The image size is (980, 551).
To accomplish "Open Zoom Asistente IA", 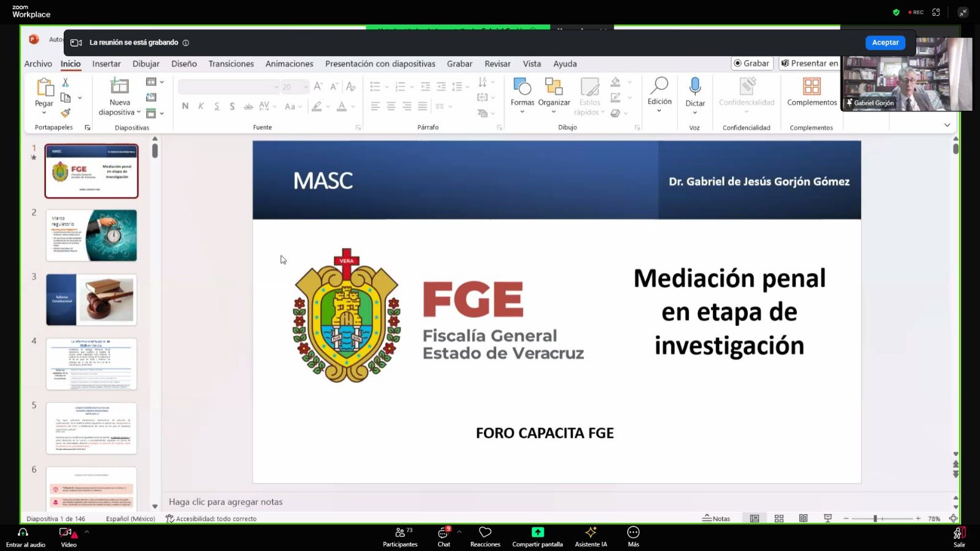I will coord(590,536).
